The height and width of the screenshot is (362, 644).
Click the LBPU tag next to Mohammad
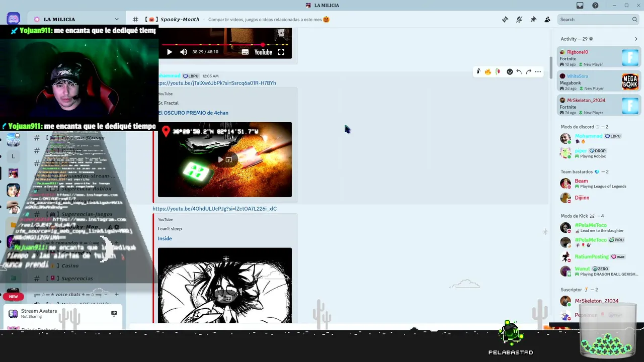[612, 136]
